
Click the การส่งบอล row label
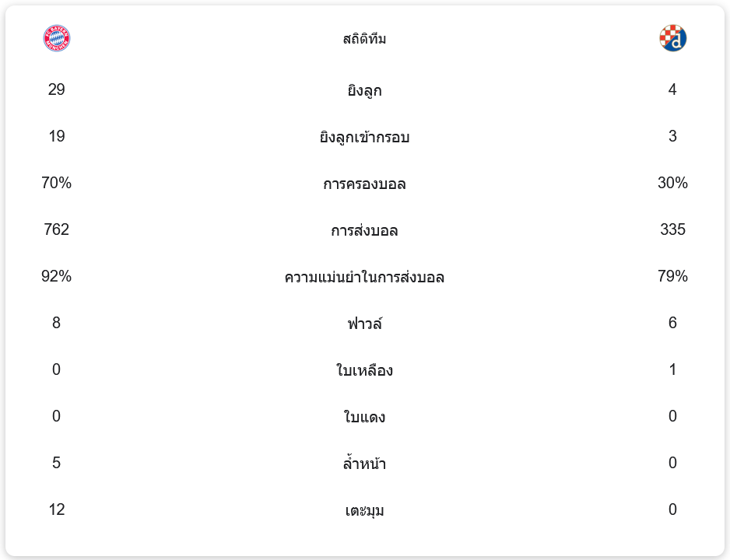[x=364, y=230]
